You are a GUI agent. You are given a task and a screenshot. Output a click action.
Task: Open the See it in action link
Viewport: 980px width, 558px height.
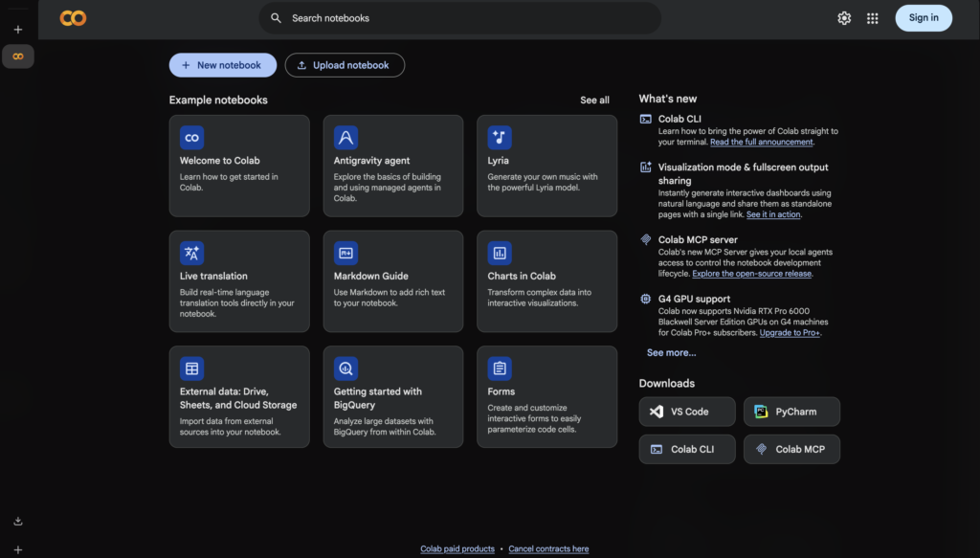point(773,214)
